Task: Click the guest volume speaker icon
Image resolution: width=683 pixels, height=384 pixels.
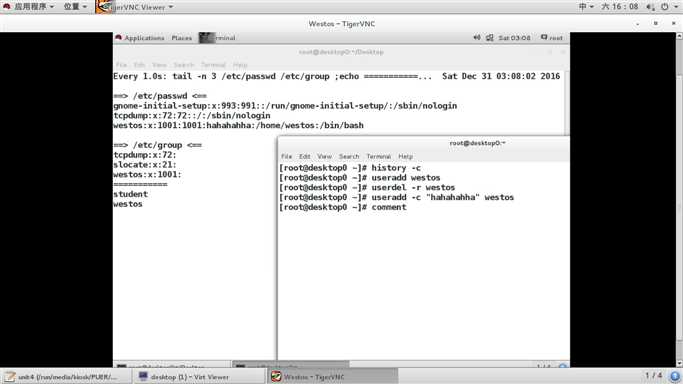Action: click(x=477, y=38)
